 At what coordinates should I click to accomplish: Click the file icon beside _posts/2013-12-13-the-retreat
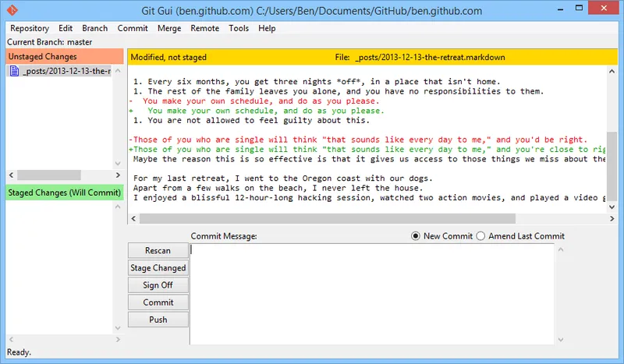[x=15, y=72]
